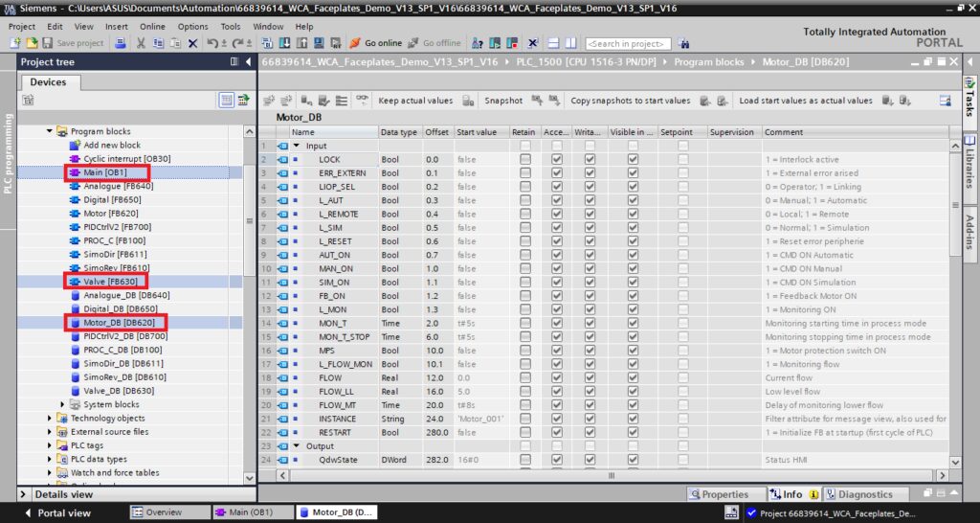Open the Project menu
This screenshot has width=980, height=523.
click(22, 26)
